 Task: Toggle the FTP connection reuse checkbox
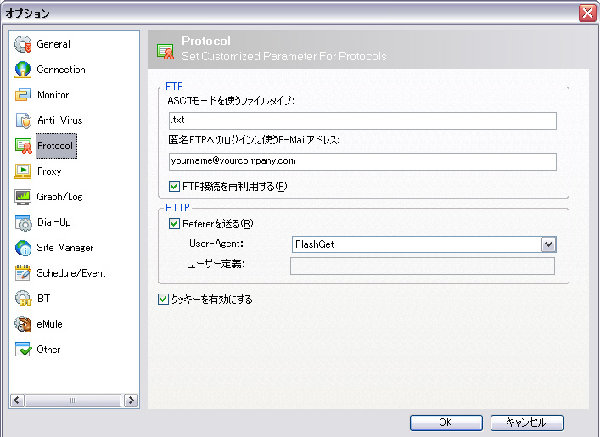177,186
